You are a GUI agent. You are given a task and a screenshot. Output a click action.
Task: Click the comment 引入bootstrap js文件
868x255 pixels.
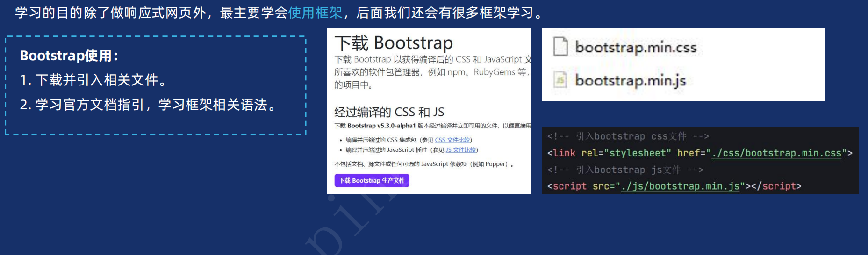coord(625,170)
